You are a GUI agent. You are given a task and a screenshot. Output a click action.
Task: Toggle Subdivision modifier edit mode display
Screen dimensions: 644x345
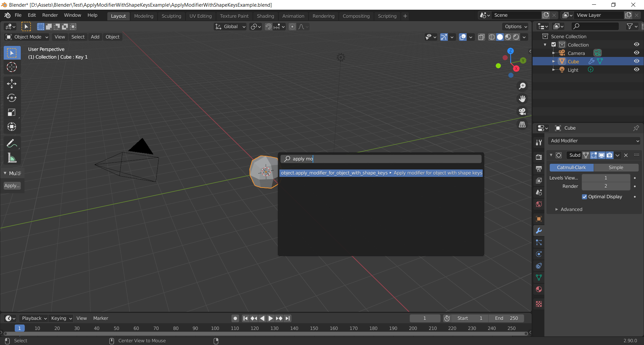[x=594, y=155]
